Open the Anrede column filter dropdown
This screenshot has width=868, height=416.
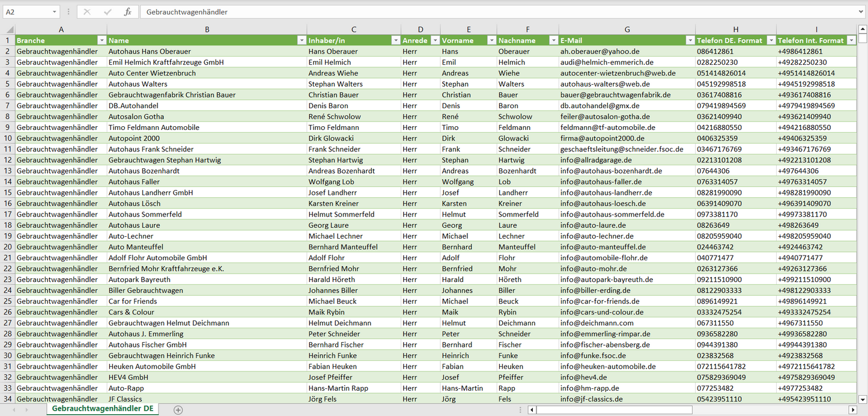coord(434,40)
